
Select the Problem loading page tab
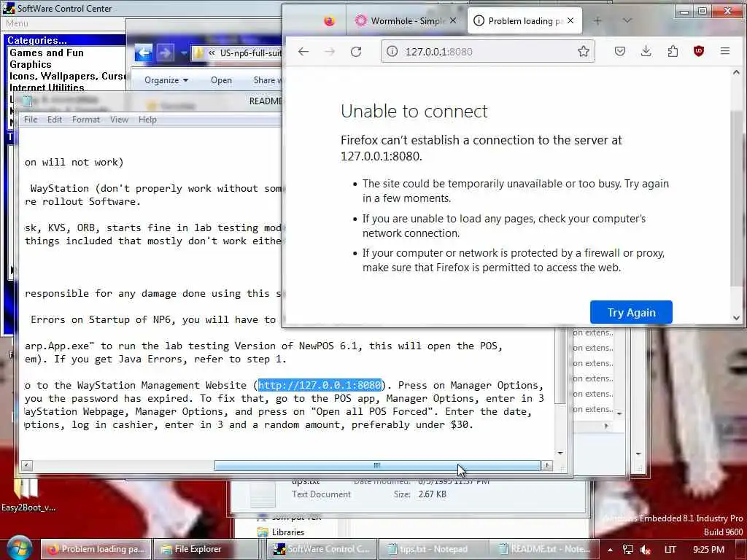click(524, 20)
